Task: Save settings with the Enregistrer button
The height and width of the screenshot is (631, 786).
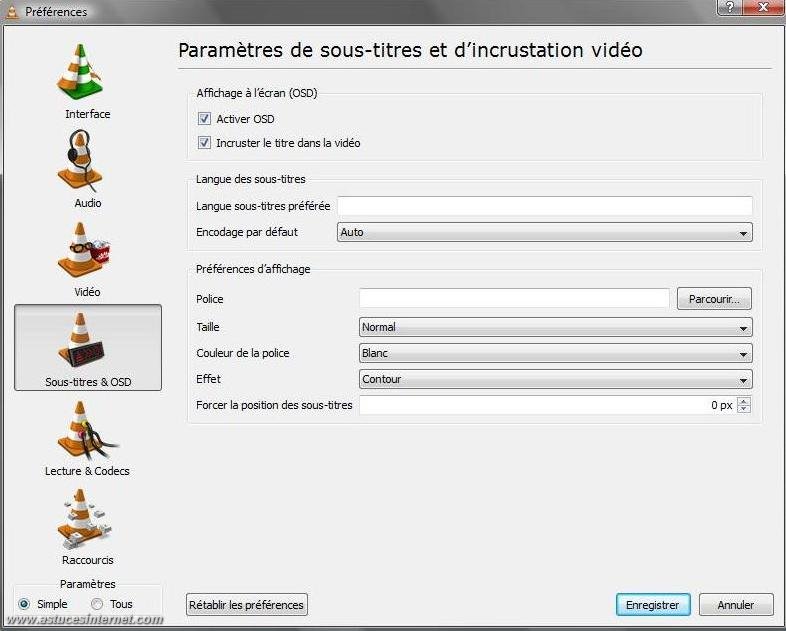Action: point(653,605)
